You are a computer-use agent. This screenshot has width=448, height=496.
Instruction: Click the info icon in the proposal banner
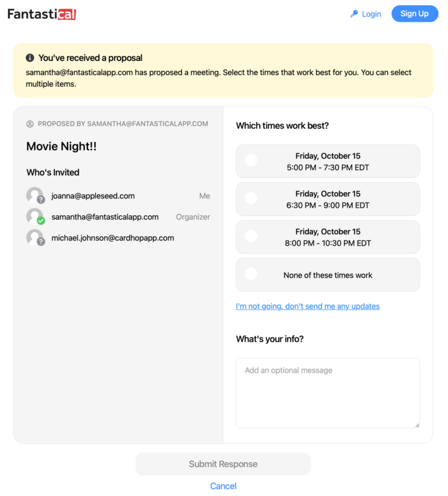point(30,58)
